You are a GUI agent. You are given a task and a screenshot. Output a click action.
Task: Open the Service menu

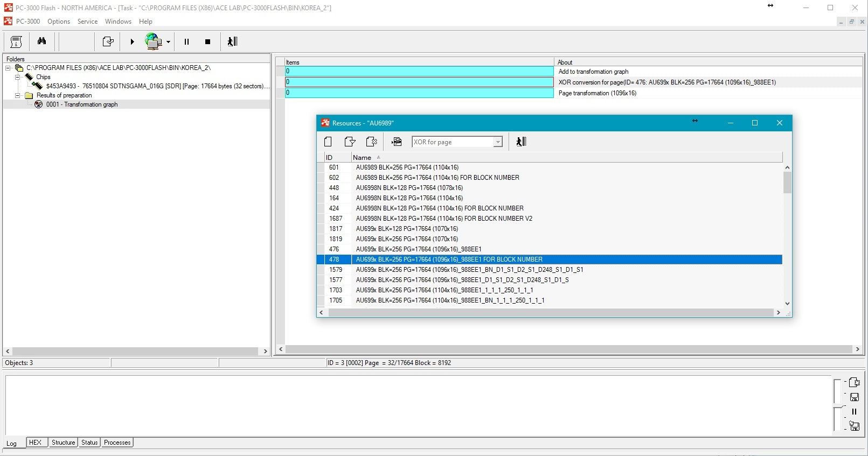pos(87,22)
